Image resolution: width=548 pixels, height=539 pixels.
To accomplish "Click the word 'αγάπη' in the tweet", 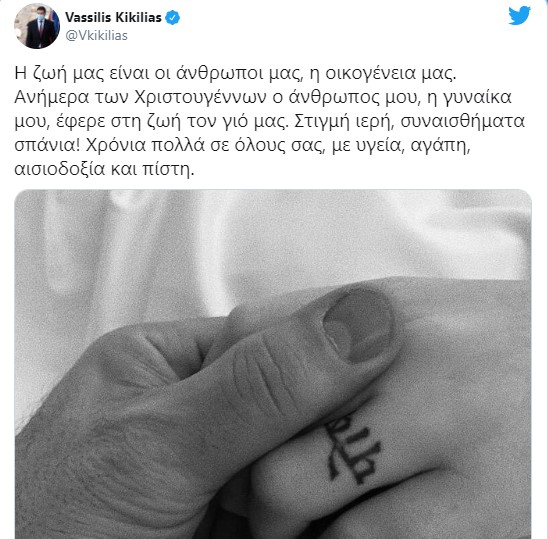I will pos(439,146).
